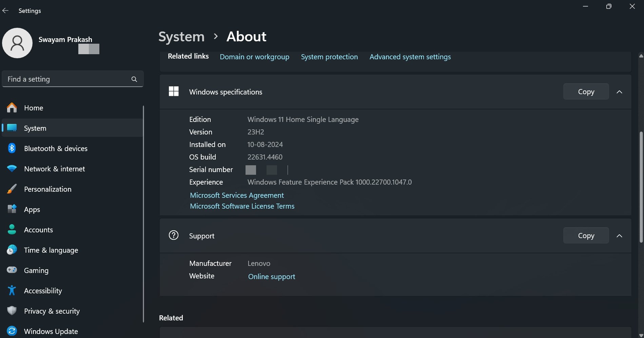Image resolution: width=644 pixels, height=338 pixels.
Task: Select the edition Windows 11 Home Single Language
Action: point(303,120)
